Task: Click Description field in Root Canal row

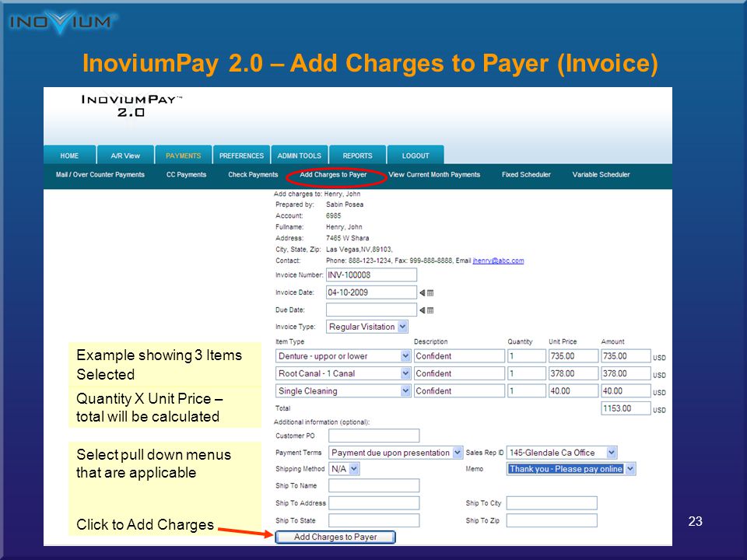Action: [459, 373]
